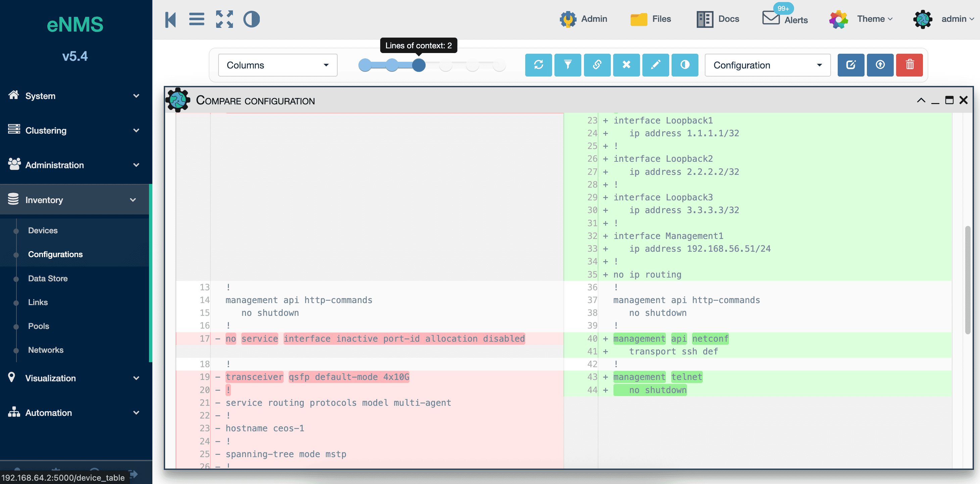Open advanced filters with the funnel icon
The image size is (980, 484).
click(568, 65)
